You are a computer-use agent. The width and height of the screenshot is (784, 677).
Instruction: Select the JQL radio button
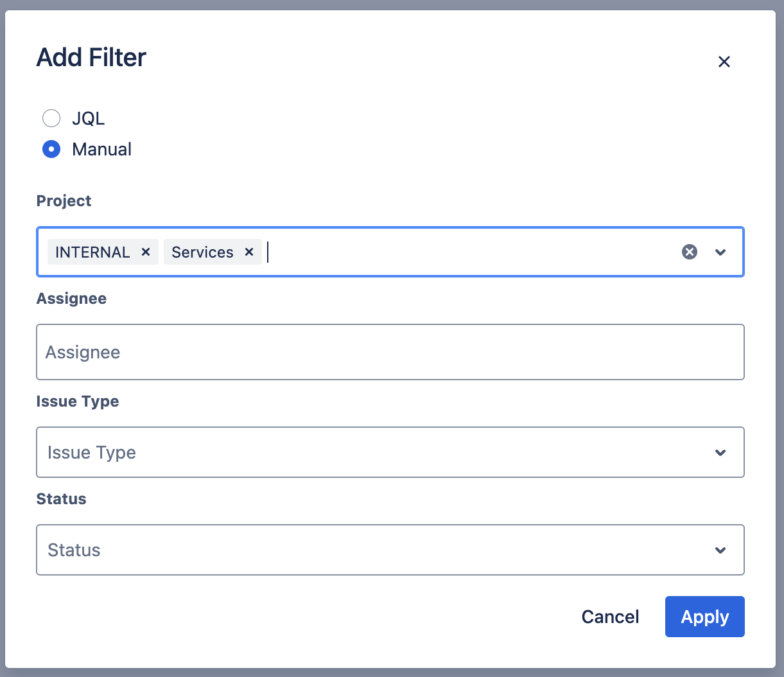51,118
